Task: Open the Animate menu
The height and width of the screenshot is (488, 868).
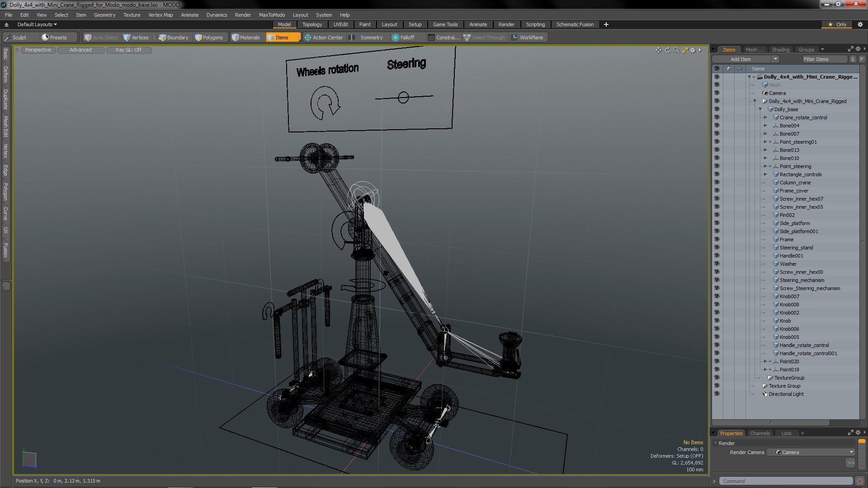Action: (x=189, y=14)
